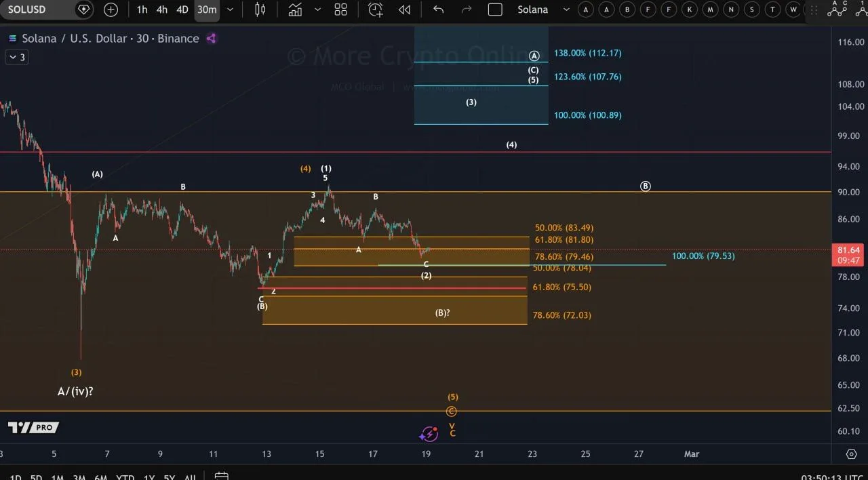Click the TradingView PRO logo
Image resolution: width=868 pixels, height=480 pixels.
pyautogui.click(x=33, y=427)
